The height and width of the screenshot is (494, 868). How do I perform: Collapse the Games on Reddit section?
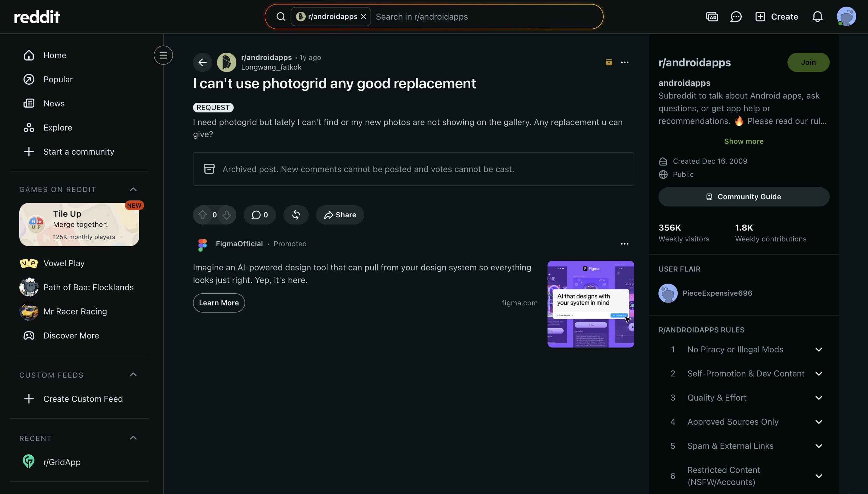[133, 189]
